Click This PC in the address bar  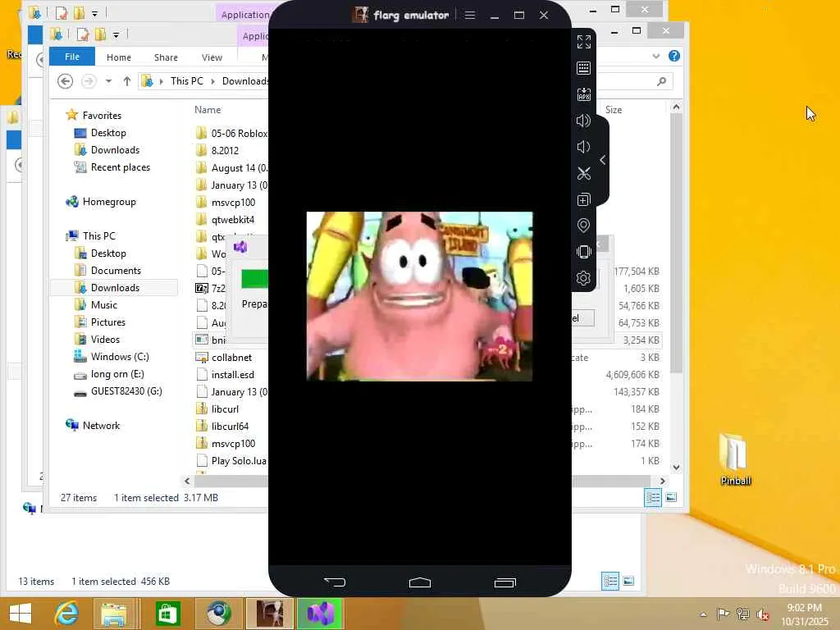(186, 81)
